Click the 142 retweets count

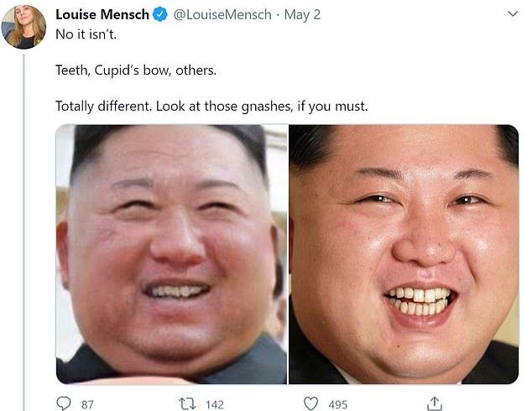[215, 404]
